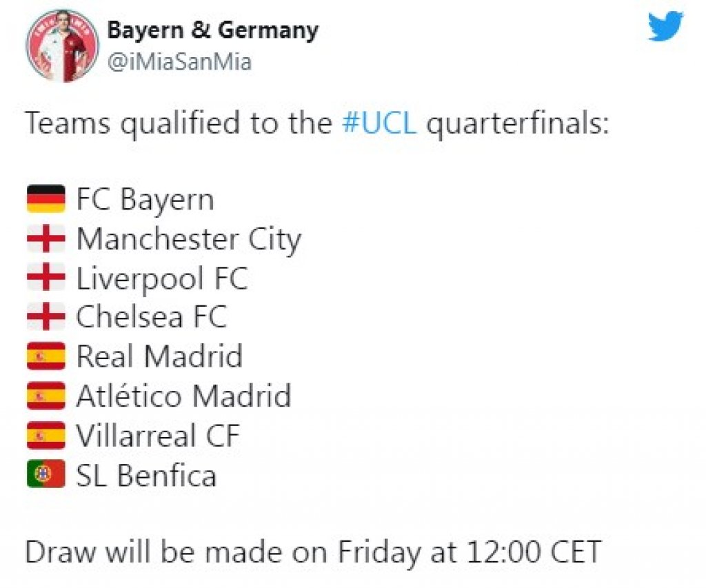706x588 pixels.
Task: Open the Bayern & Germany profile avatar
Action: point(62,46)
